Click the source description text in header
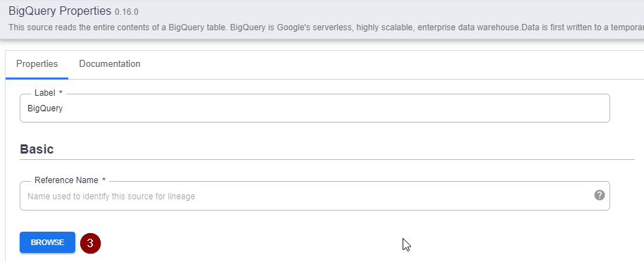644x262 pixels. (326, 27)
